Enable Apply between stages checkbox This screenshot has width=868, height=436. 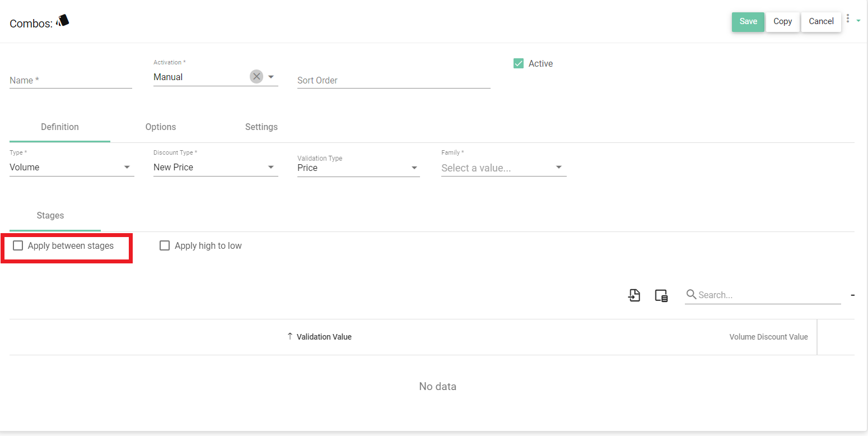pos(18,245)
